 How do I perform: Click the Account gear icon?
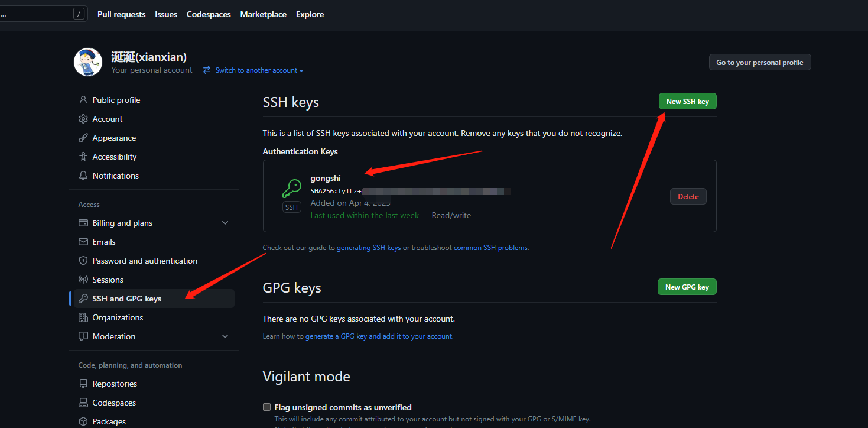83,119
